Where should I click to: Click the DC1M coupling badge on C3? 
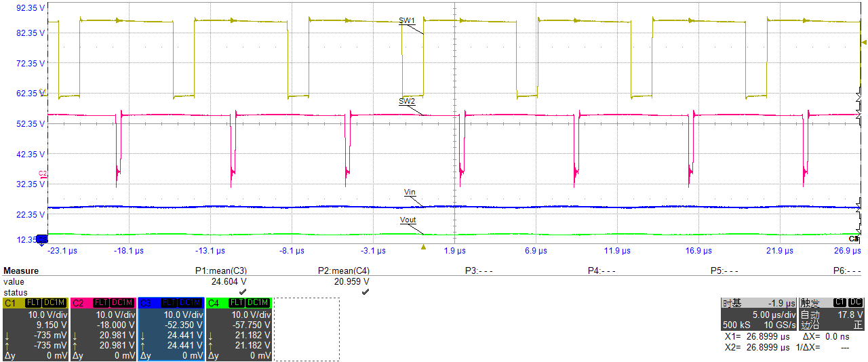coord(189,302)
